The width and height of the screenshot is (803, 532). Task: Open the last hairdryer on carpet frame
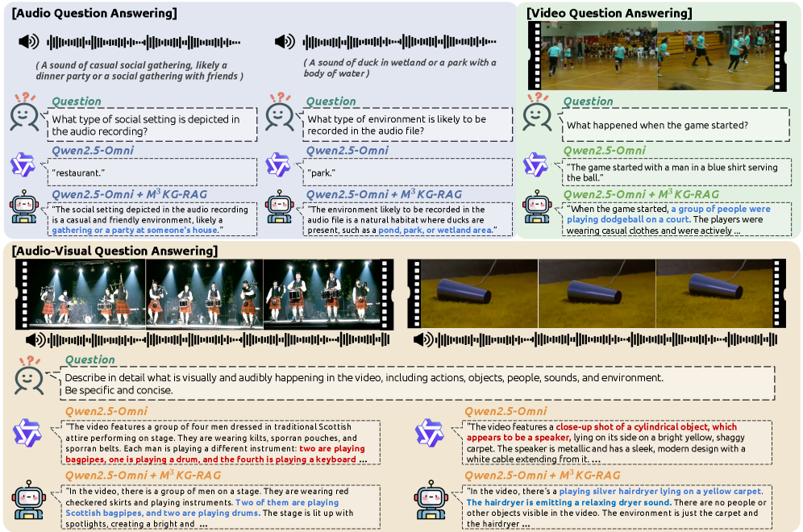pos(714,293)
